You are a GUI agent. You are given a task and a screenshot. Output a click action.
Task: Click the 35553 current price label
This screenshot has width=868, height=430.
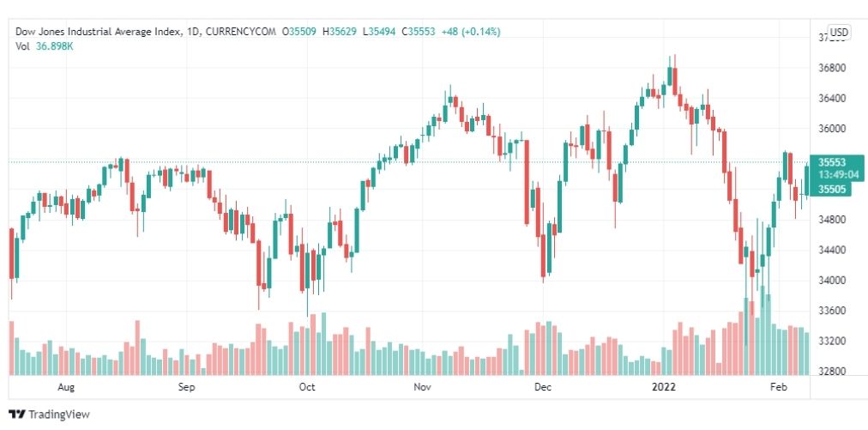click(832, 161)
